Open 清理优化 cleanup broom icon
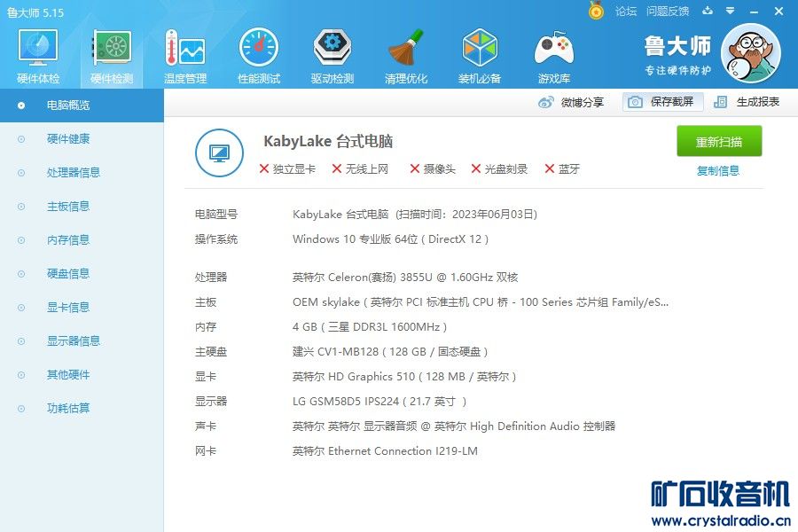The image size is (798, 532). click(x=405, y=56)
